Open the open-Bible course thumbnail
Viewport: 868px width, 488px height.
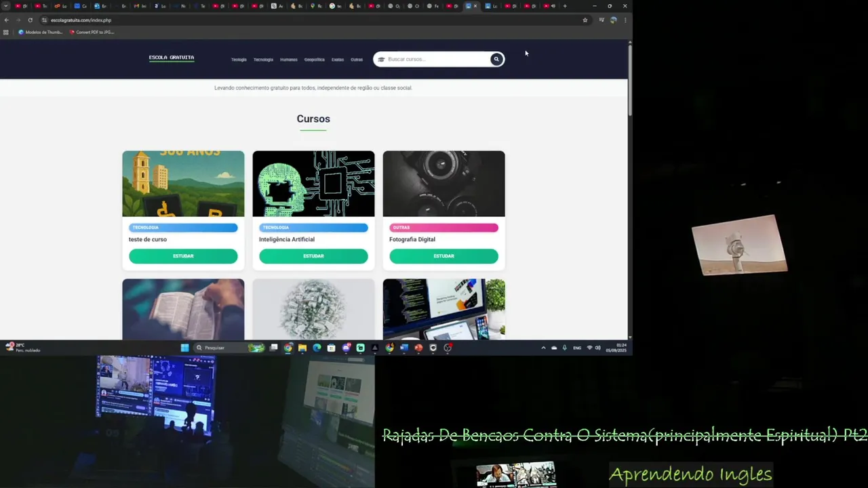[x=183, y=309]
